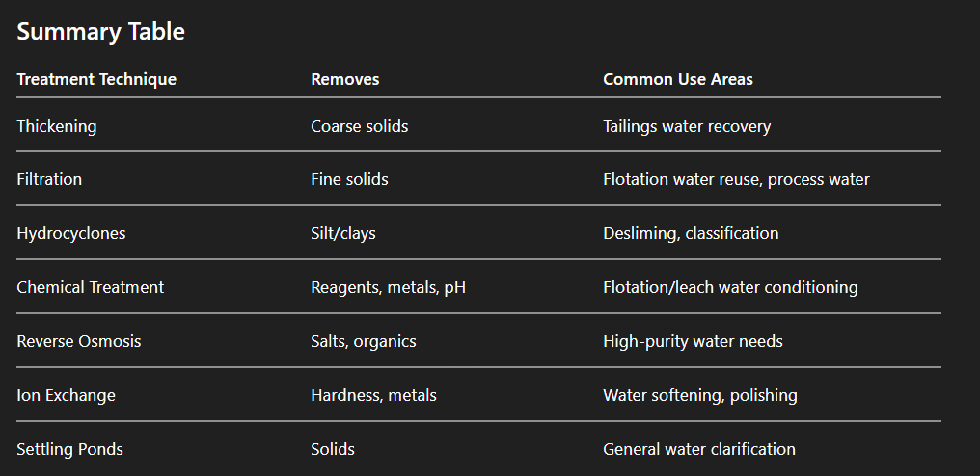The width and height of the screenshot is (980, 476).
Task: Select the Desliming, classification cell
Action: (x=691, y=233)
